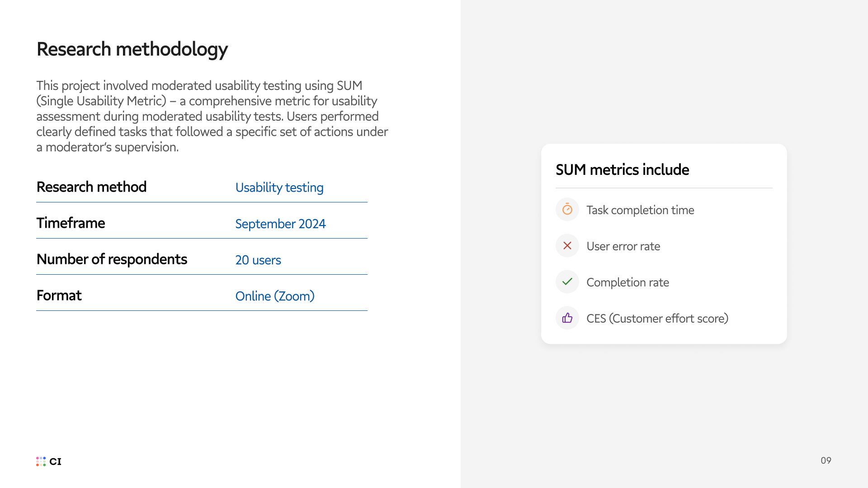Screen dimensions: 868x488
Task: Click the green checkmark icon
Action: pos(567,282)
